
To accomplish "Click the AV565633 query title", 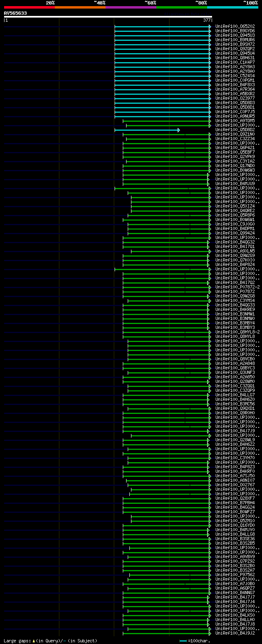I will pyautogui.click(x=16, y=13).
